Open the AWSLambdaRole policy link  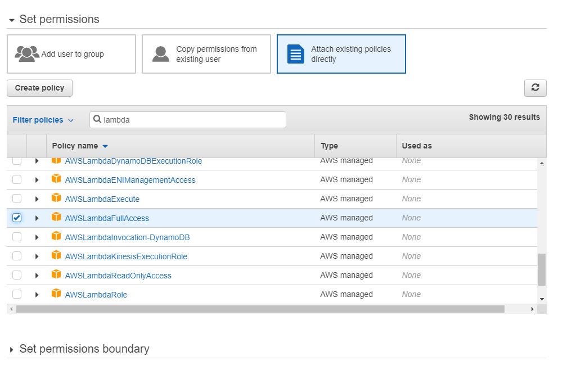[96, 295]
